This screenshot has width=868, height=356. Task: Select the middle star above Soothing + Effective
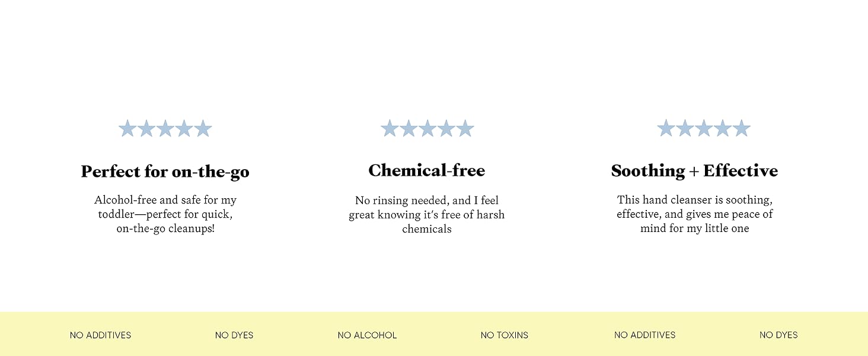[x=704, y=128]
